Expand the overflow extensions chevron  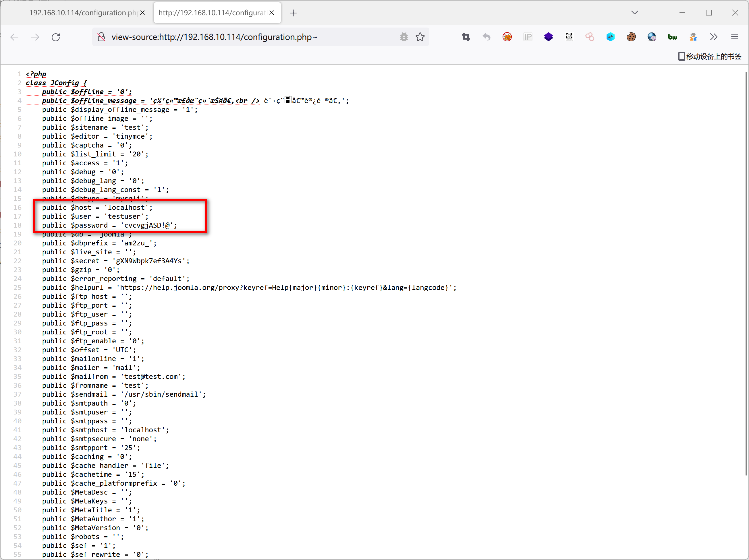click(x=714, y=37)
